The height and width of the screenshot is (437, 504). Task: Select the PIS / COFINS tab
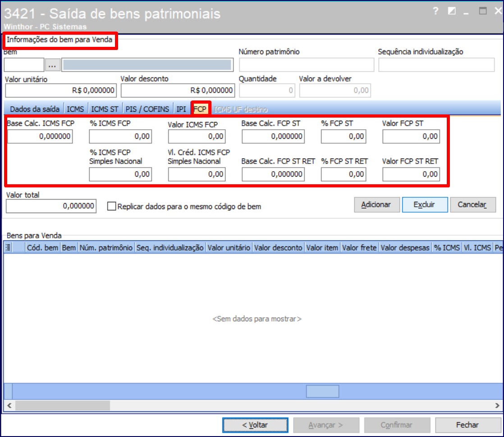coord(147,109)
